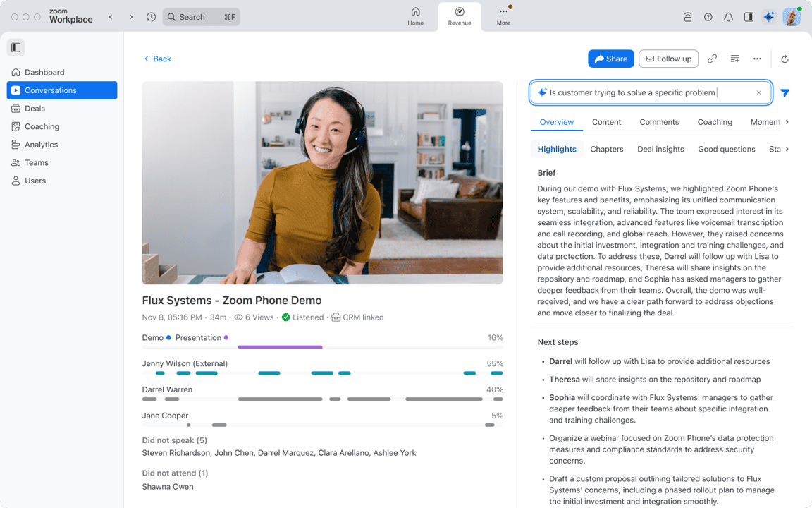The height and width of the screenshot is (508, 812).
Task: Open the three-dot options menu
Action: [x=757, y=59]
